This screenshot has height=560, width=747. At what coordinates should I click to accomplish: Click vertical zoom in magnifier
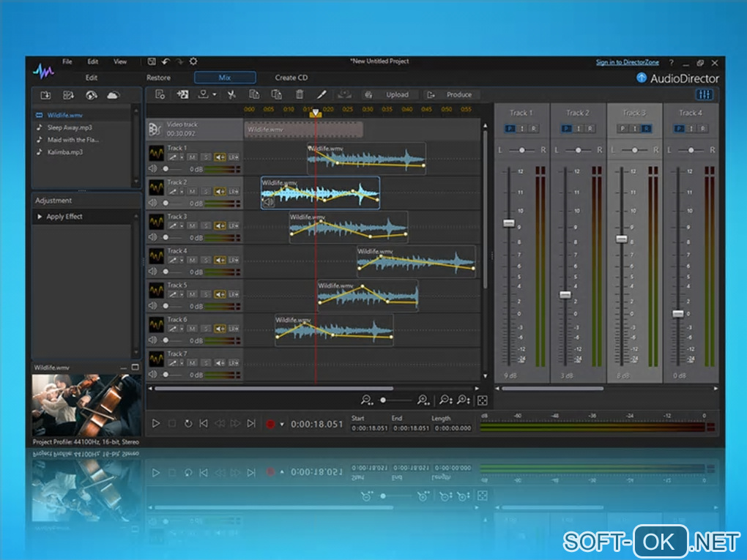click(x=464, y=400)
